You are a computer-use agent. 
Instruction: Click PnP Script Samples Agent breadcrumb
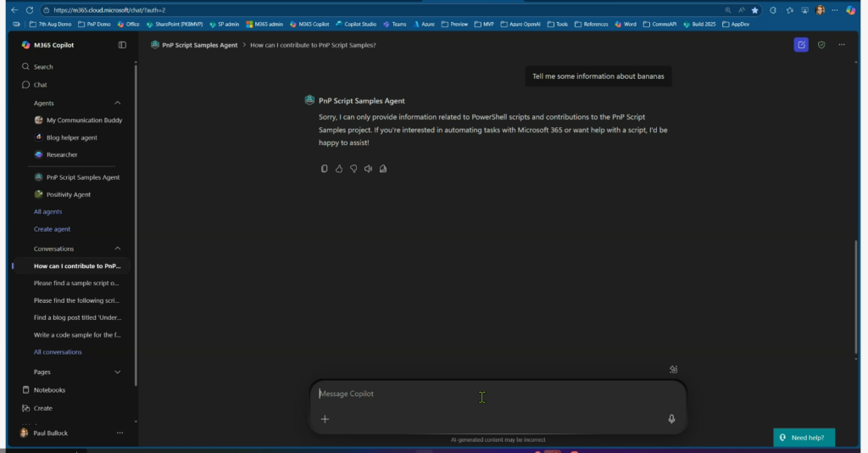tap(194, 45)
